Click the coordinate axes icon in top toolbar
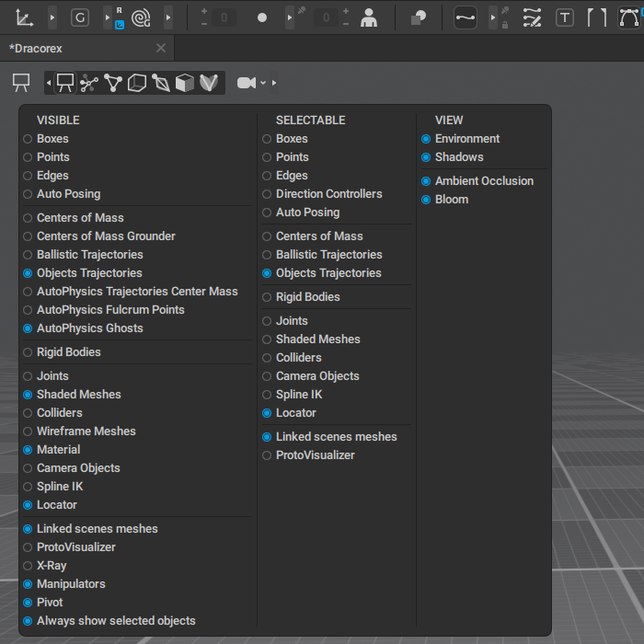Image resolution: width=644 pixels, height=644 pixels. coord(25,17)
